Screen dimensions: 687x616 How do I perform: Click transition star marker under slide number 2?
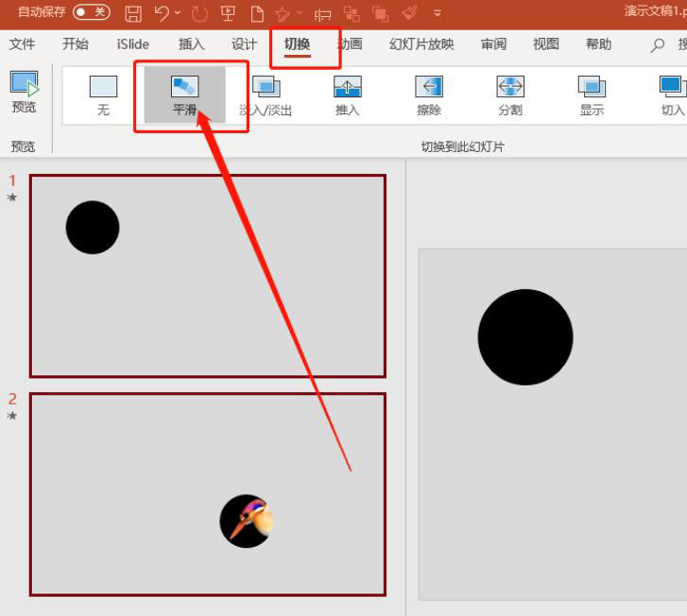tap(12, 416)
